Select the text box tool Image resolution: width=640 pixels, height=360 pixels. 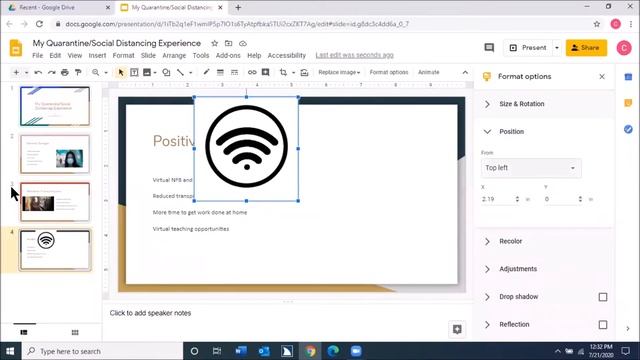[x=134, y=73]
